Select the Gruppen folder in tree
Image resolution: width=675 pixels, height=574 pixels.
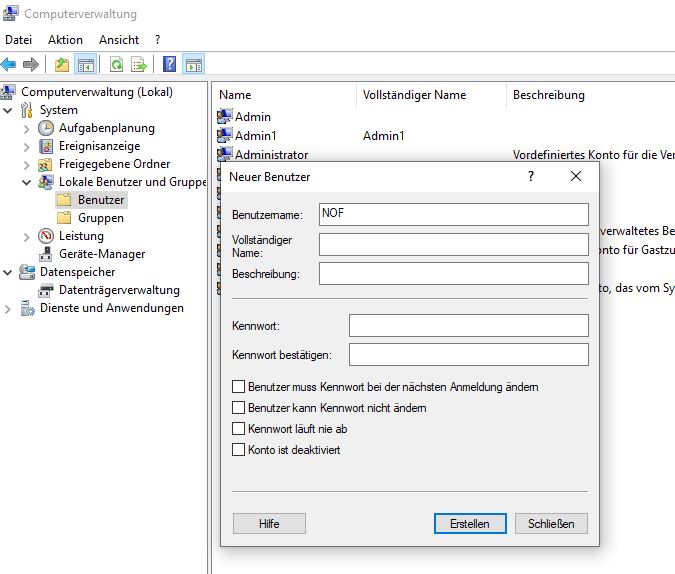[x=100, y=218]
